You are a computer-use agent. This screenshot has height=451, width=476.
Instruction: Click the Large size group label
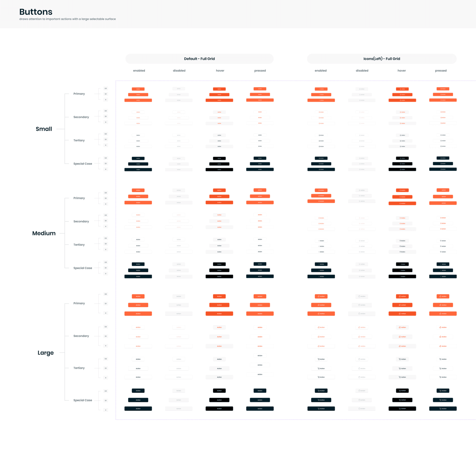point(46,353)
